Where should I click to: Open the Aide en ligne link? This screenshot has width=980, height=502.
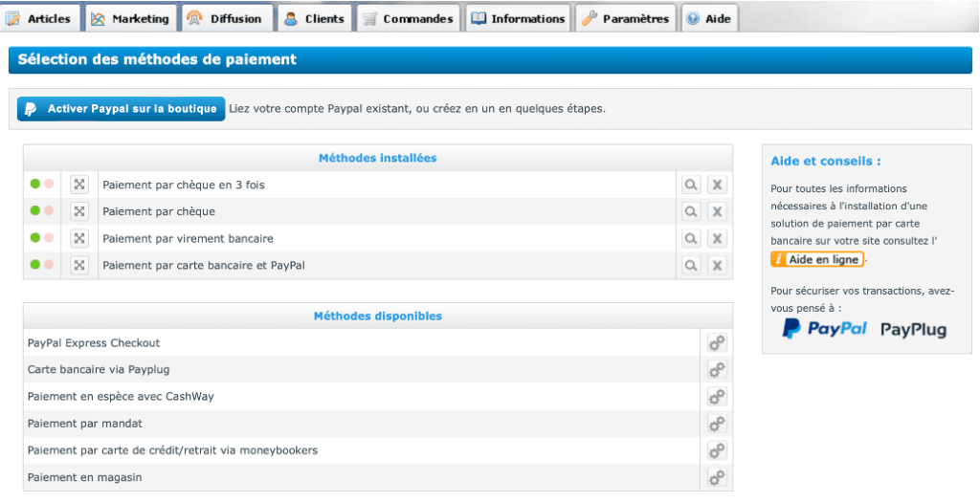(817, 260)
